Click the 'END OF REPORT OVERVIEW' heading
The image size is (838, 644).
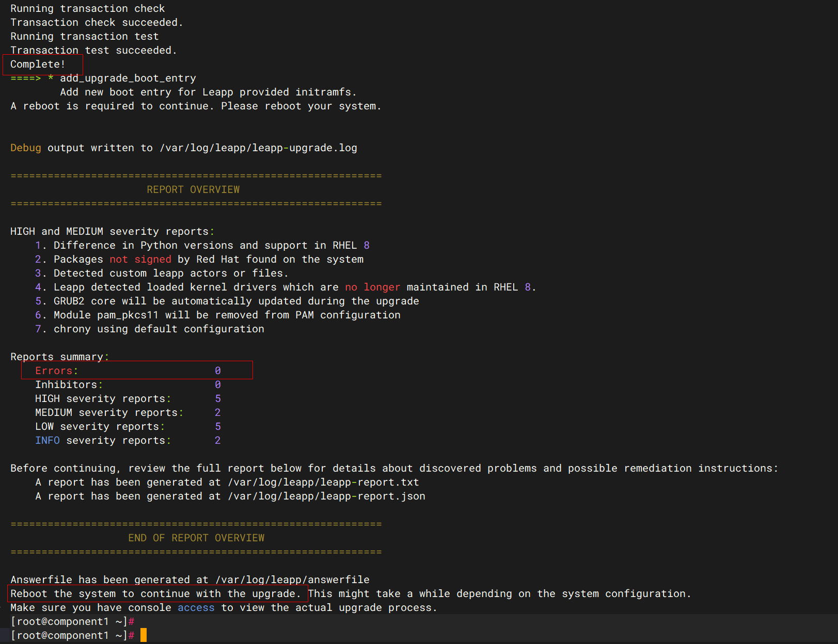click(x=196, y=538)
